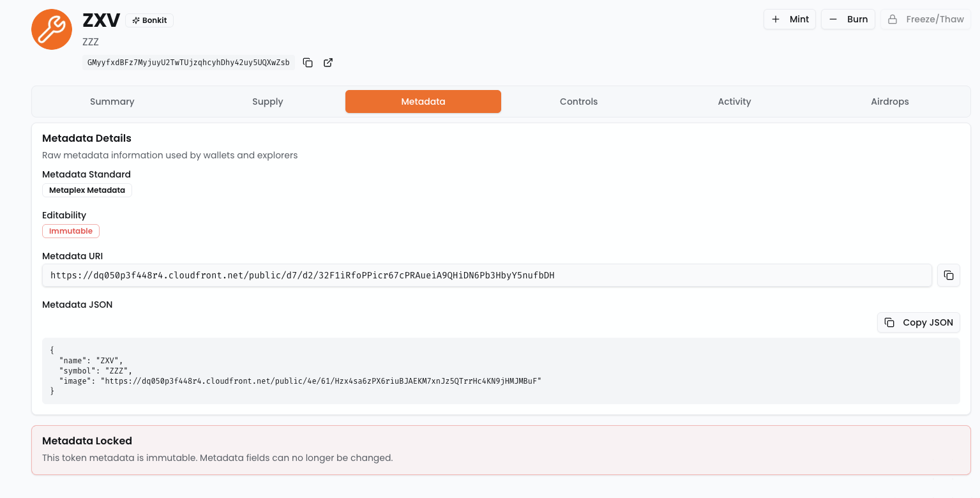Image resolution: width=980 pixels, height=498 pixels.
Task: Click the Burn button
Action: pyautogui.click(x=847, y=19)
